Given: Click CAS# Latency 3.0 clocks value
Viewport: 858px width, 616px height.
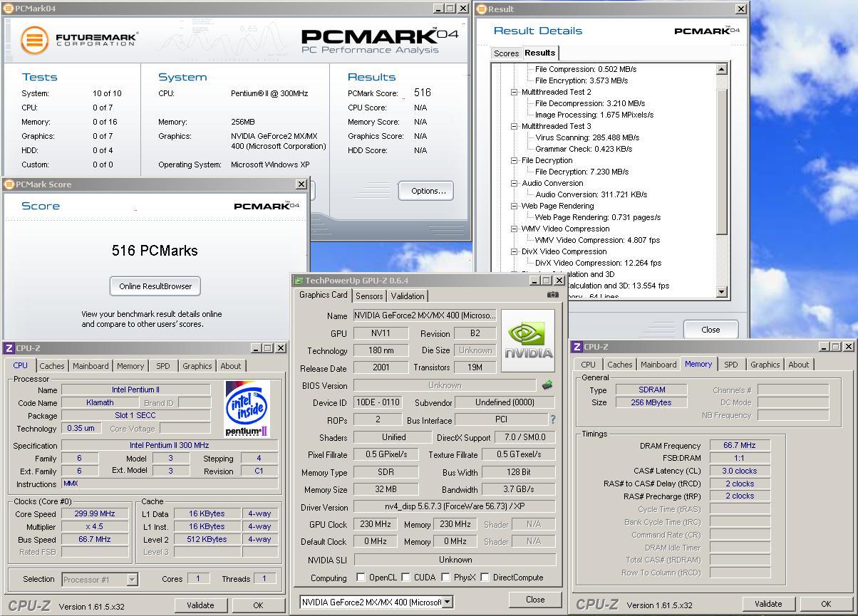Looking at the screenshot, I should coord(740,471).
